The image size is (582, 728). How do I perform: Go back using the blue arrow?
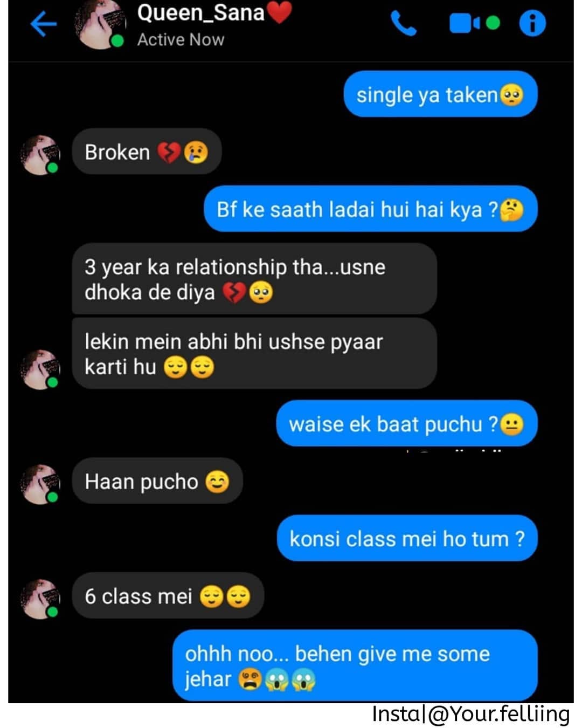44,24
